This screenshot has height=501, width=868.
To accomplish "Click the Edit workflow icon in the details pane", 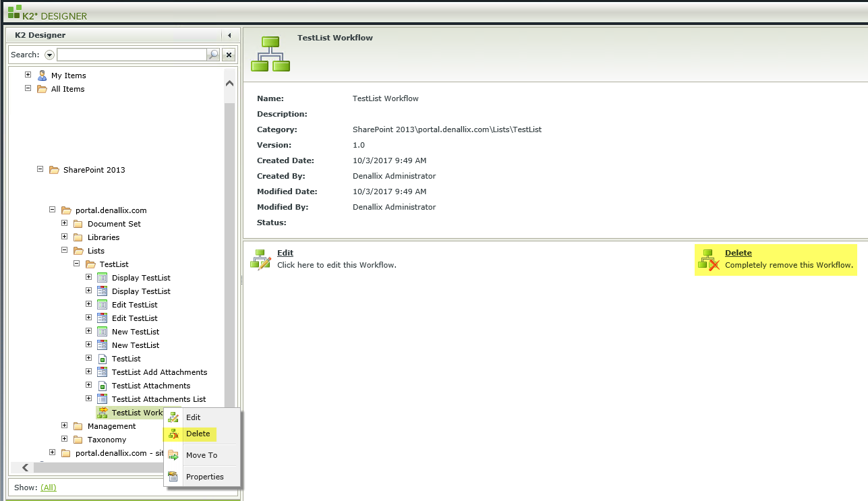I will 260,259.
